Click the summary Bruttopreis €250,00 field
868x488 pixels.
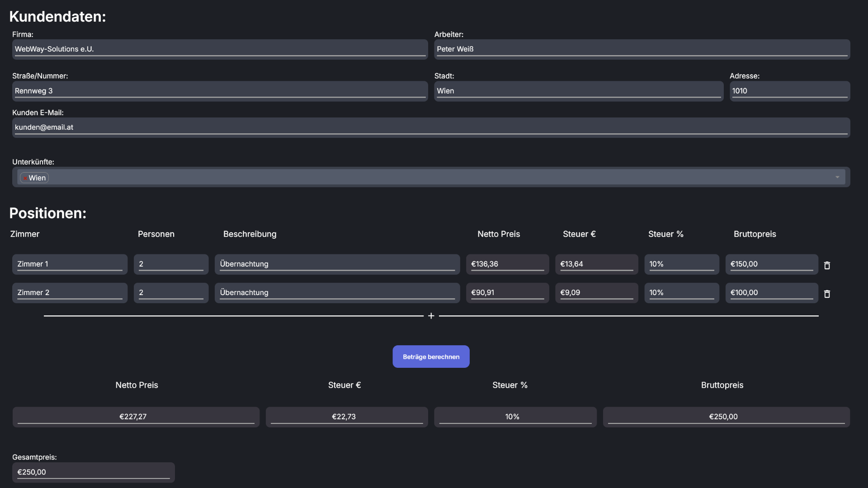tap(726, 417)
